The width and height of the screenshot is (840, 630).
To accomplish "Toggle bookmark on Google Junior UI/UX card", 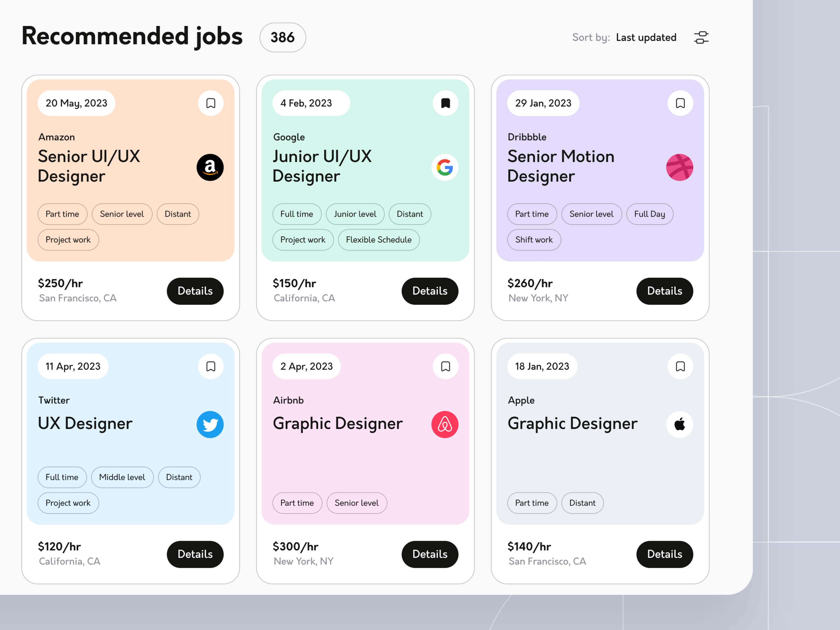I will click(445, 103).
